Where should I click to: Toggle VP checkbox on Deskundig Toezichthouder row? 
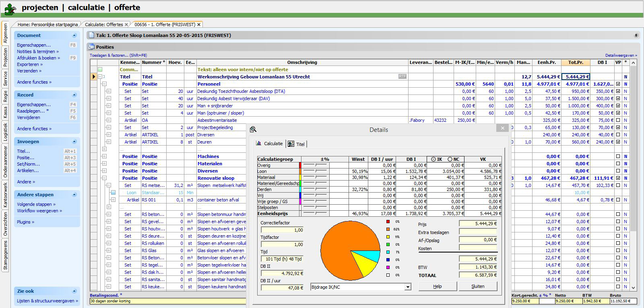coord(618,91)
